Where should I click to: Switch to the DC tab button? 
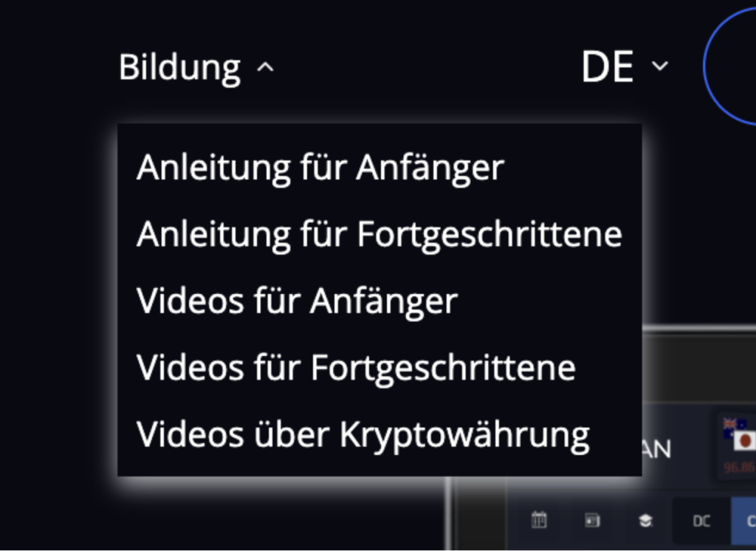coord(701,521)
